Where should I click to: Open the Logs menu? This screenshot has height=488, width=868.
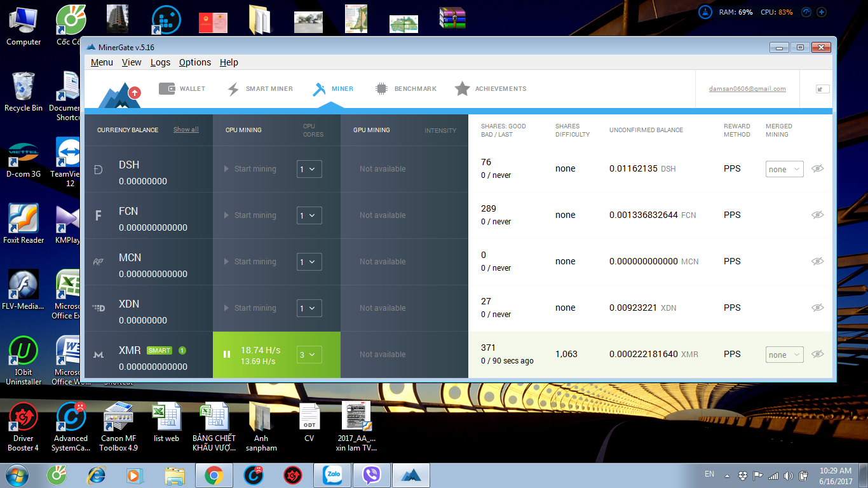pos(160,62)
